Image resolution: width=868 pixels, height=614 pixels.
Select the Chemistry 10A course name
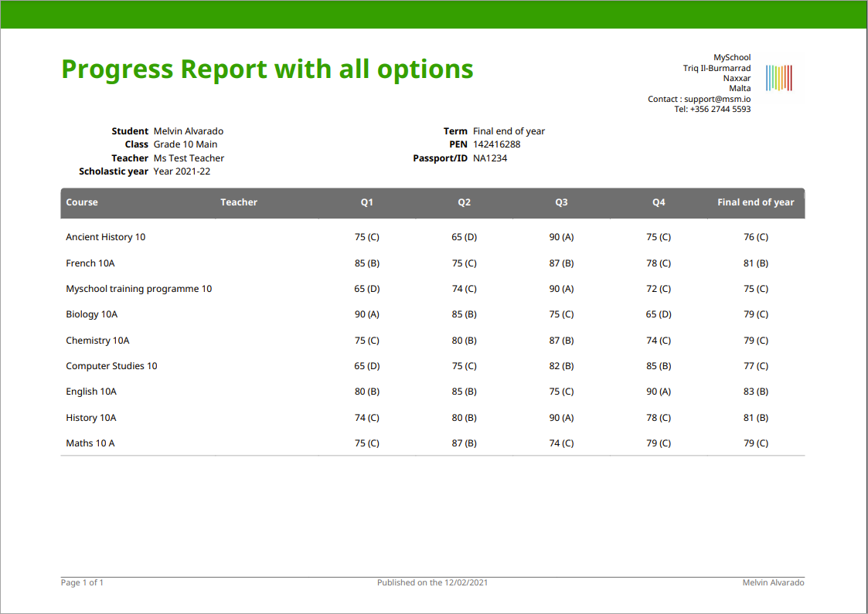(x=97, y=341)
